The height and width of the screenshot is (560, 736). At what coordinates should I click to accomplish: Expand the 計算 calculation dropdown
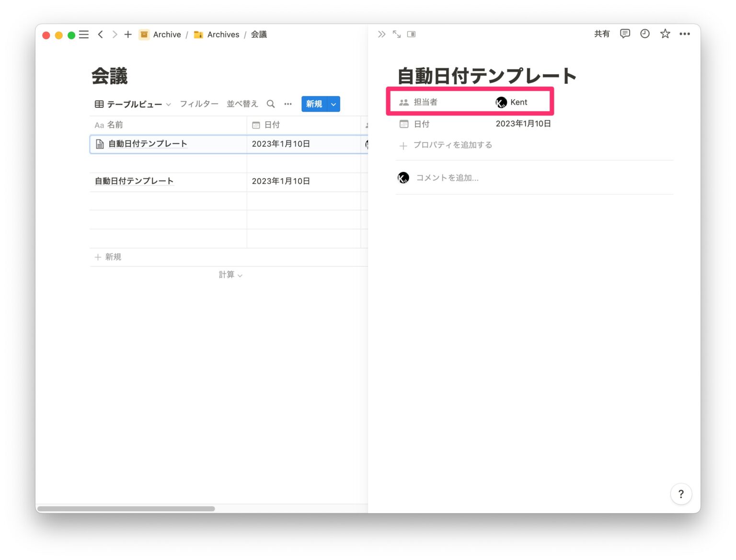(230, 275)
